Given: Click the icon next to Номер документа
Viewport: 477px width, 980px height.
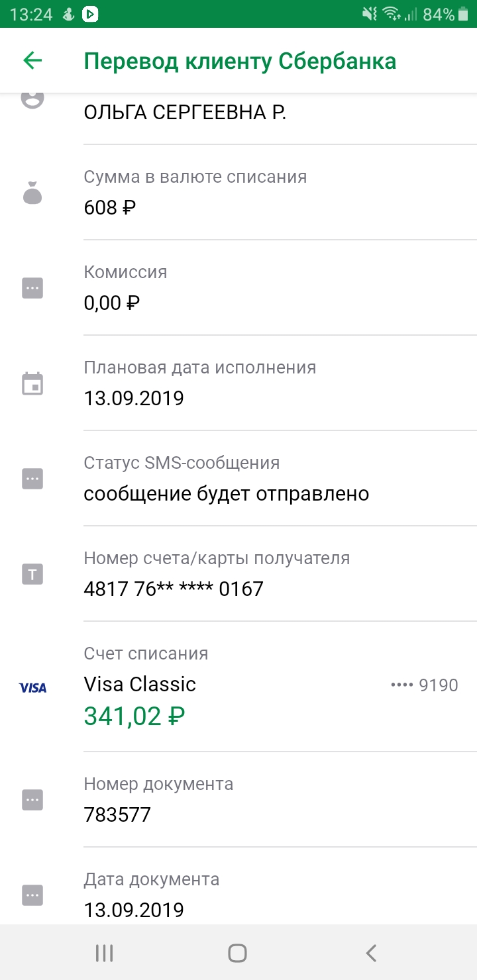Looking at the screenshot, I should click(x=32, y=799).
